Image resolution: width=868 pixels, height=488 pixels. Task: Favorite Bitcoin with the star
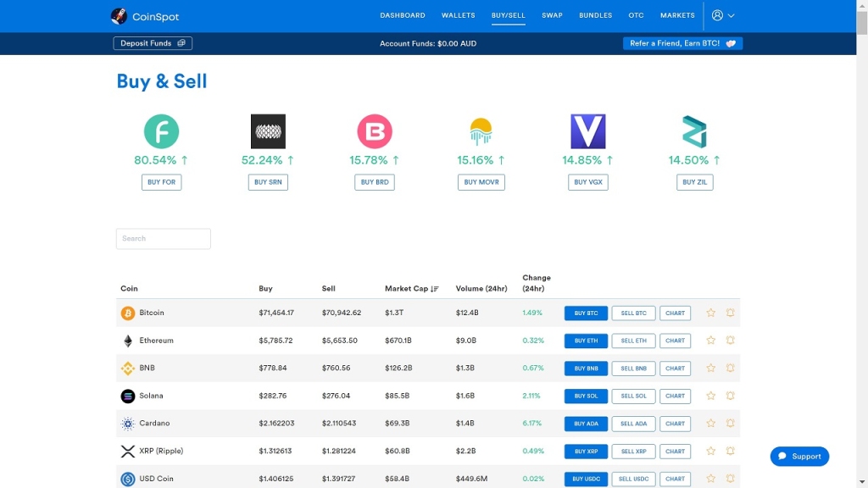tap(711, 313)
